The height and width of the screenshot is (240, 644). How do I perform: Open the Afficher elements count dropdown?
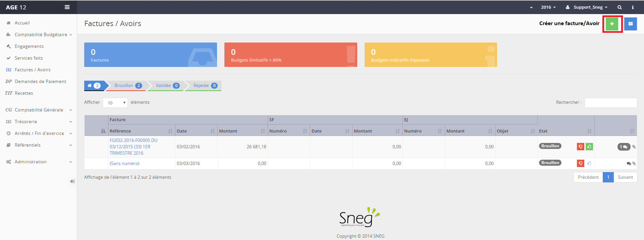[x=115, y=103]
